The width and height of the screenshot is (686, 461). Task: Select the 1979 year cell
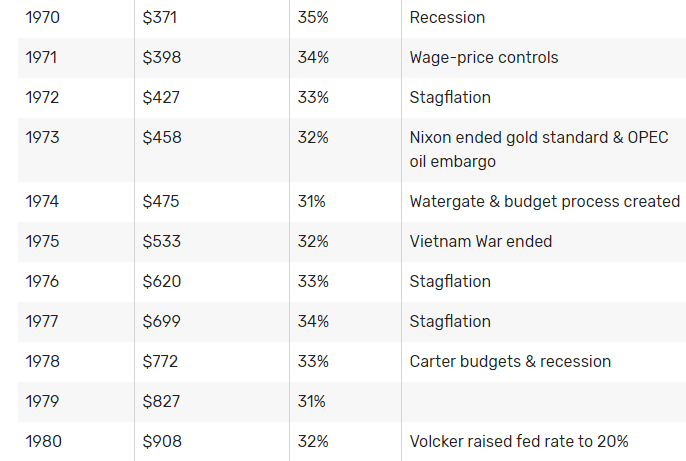(42, 402)
